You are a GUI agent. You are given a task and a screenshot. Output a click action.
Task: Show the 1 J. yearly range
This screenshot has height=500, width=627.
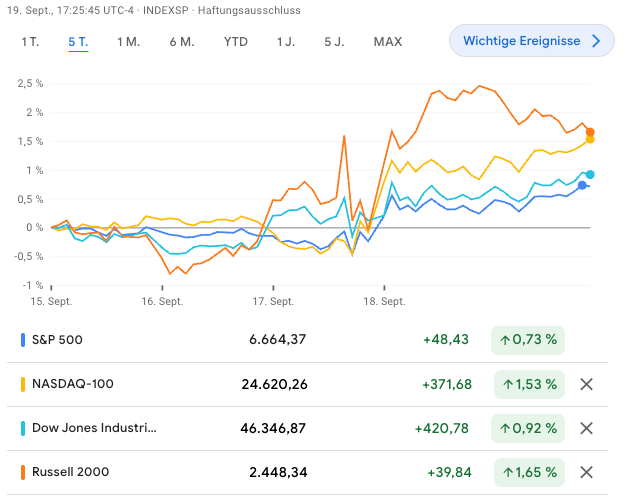click(x=286, y=42)
